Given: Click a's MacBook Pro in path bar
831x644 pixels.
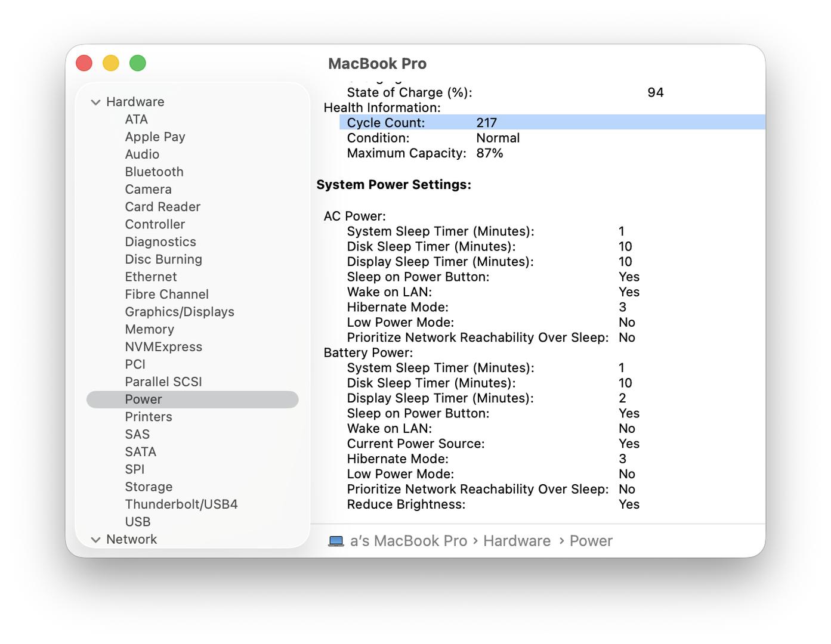Looking at the screenshot, I should [x=408, y=541].
